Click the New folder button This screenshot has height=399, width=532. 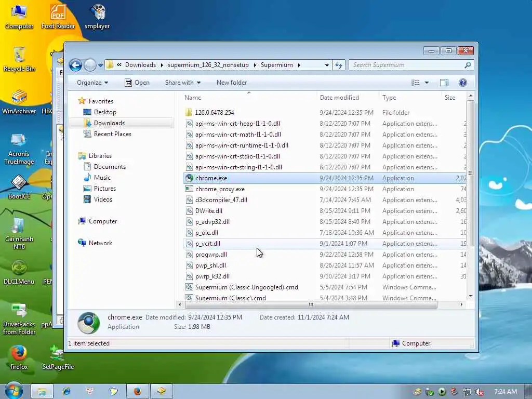[232, 83]
